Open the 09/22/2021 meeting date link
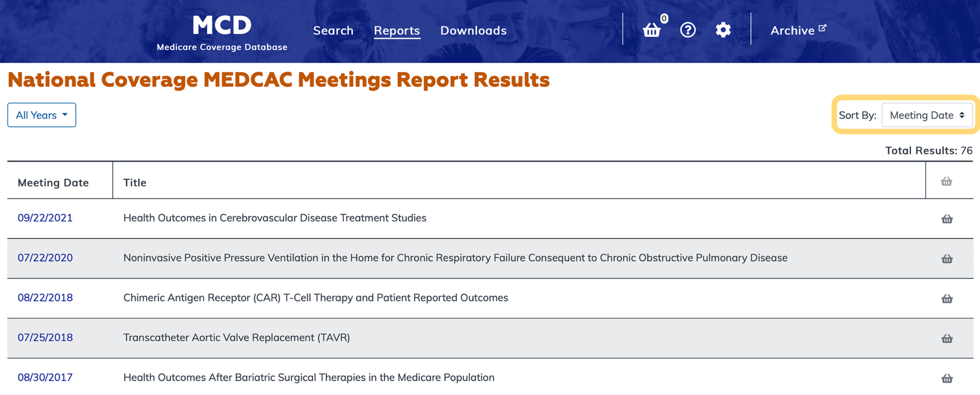Screen dimensions: 980x395 pos(45,218)
